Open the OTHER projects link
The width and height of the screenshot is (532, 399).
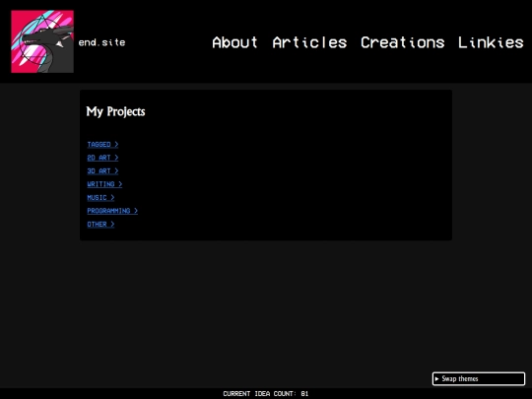tap(100, 225)
